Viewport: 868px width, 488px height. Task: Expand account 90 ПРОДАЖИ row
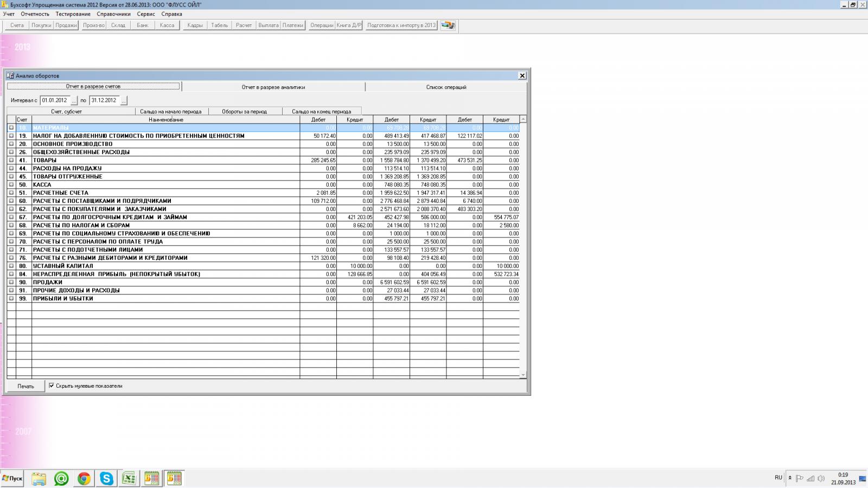pyautogui.click(x=11, y=282)
